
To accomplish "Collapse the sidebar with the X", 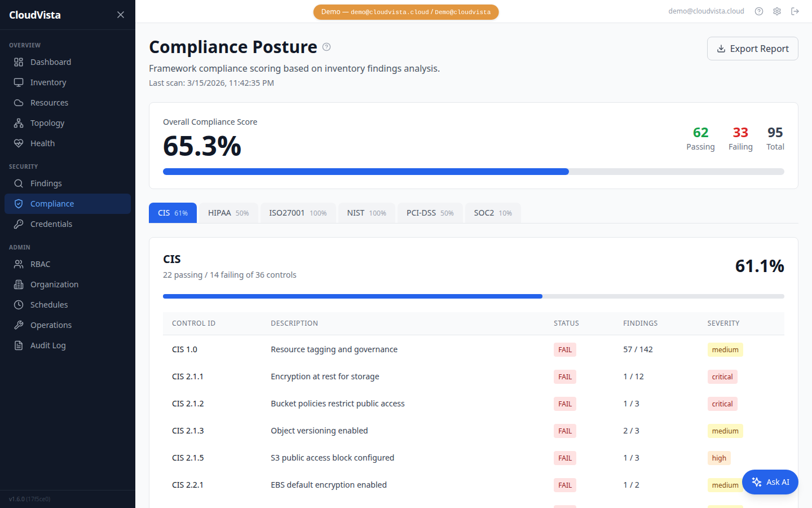I will 121,15.
